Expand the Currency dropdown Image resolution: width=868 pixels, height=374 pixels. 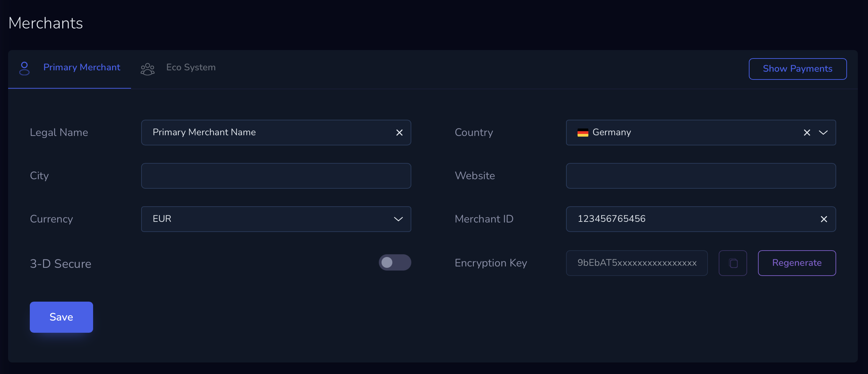coord(398,218)
